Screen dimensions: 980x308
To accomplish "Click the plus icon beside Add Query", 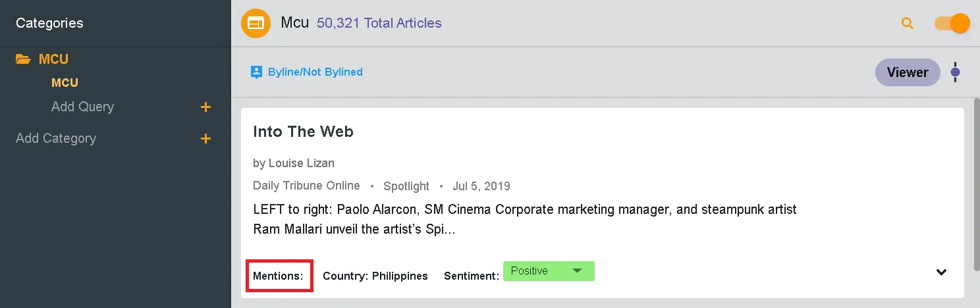I will (205, 107).
